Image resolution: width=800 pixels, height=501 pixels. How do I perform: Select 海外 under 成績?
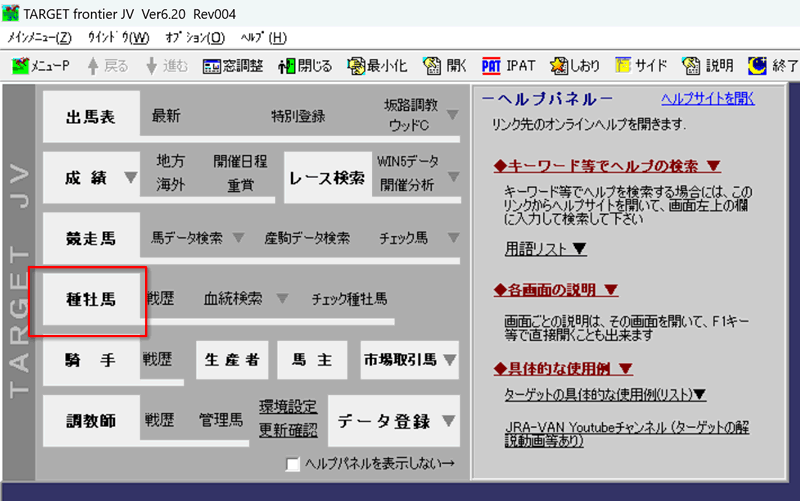pos(170,185)
